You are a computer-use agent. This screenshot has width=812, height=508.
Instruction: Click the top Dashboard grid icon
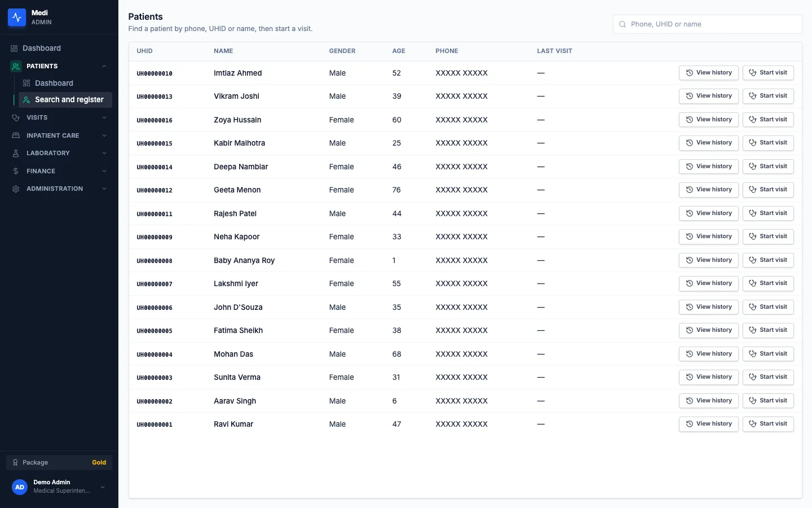coord(14,49)
